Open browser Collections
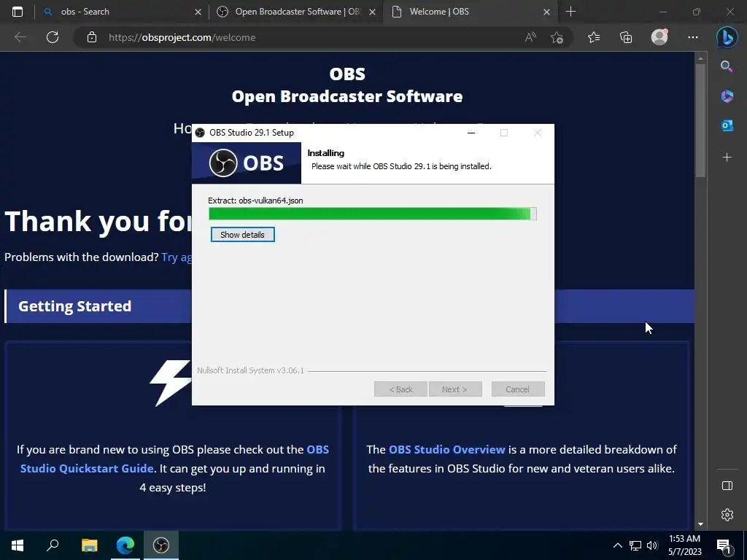Image resolution: width=747 pixels, height=560 pixels. 626,37
